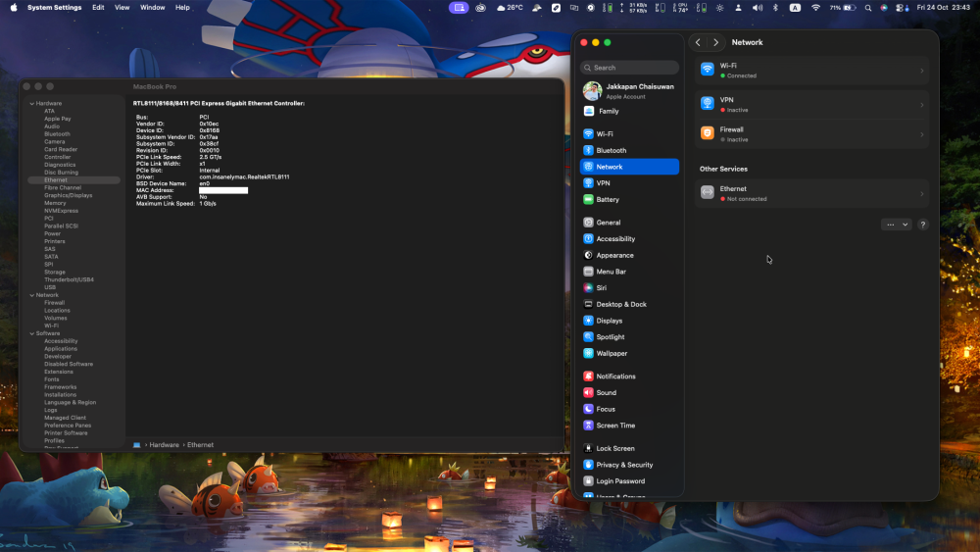Open Spotlight settings in the sidebar
The image size is (980, 552).
(x=629, y=337)
